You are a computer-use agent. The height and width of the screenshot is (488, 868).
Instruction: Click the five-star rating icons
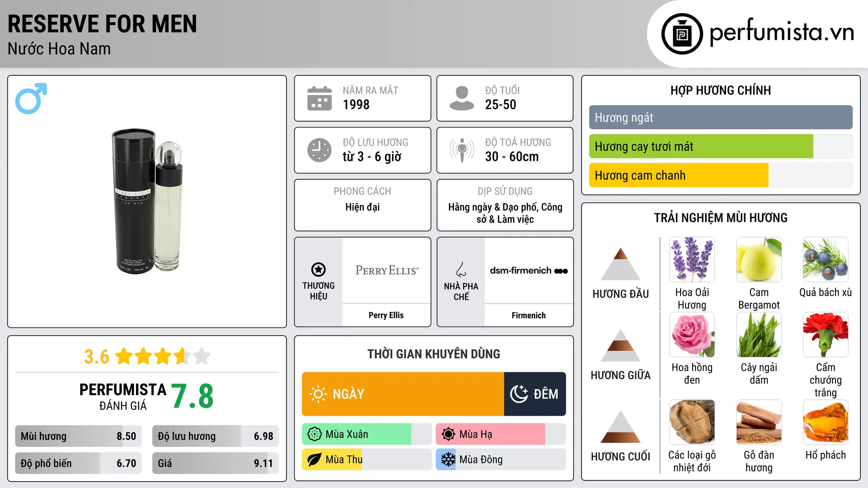pyautogui.click(x=163, y=356)
